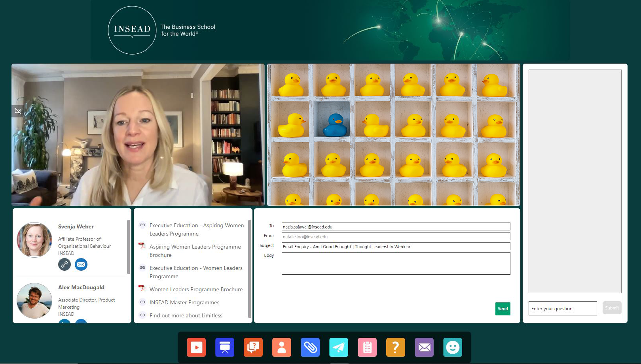Click the link icon beside Find out more
The image size is (641, 364).
[142, 315]
